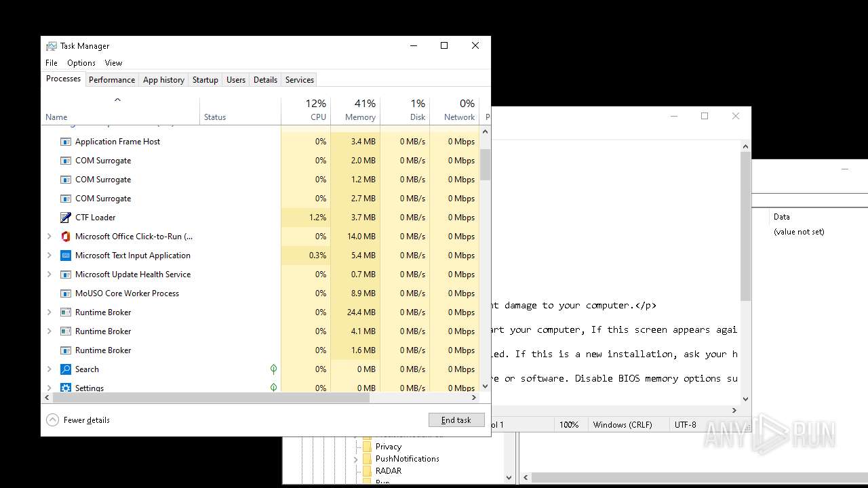
Task: Click the PushNotifications folder icon in Registry tree
Action: (367, 459)
